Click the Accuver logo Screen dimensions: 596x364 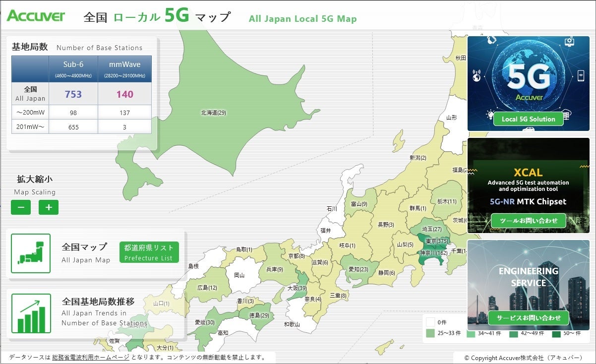coord(36,16)
